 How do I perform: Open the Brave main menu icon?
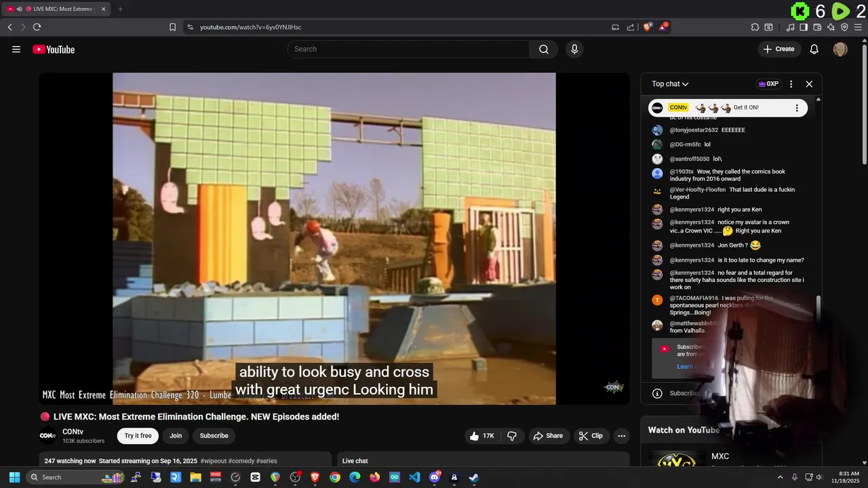[x=858, y=27]
